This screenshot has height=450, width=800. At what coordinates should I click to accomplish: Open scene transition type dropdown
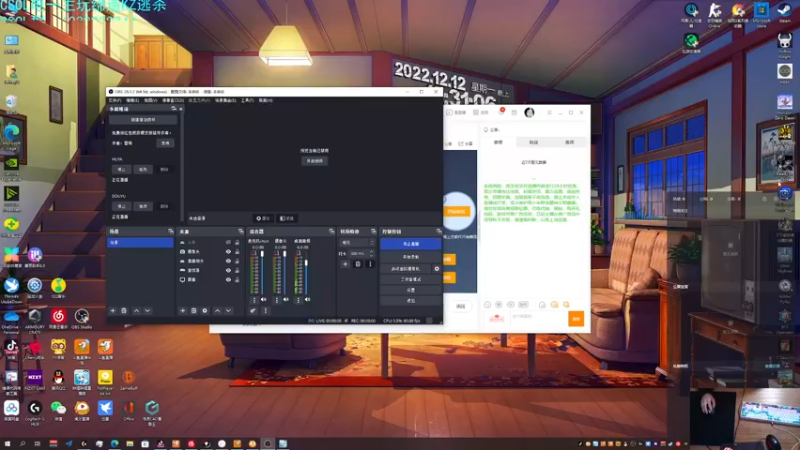coord(358,243)
